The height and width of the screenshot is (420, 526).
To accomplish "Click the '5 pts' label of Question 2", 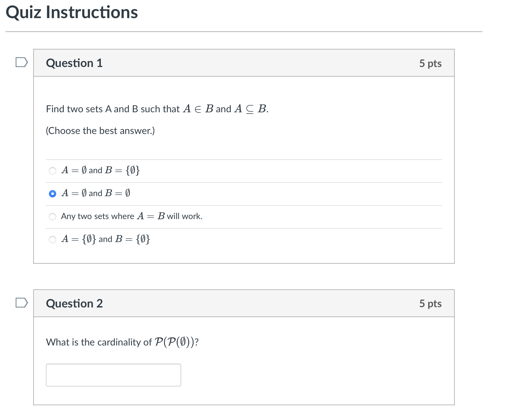I will point(430,304).
